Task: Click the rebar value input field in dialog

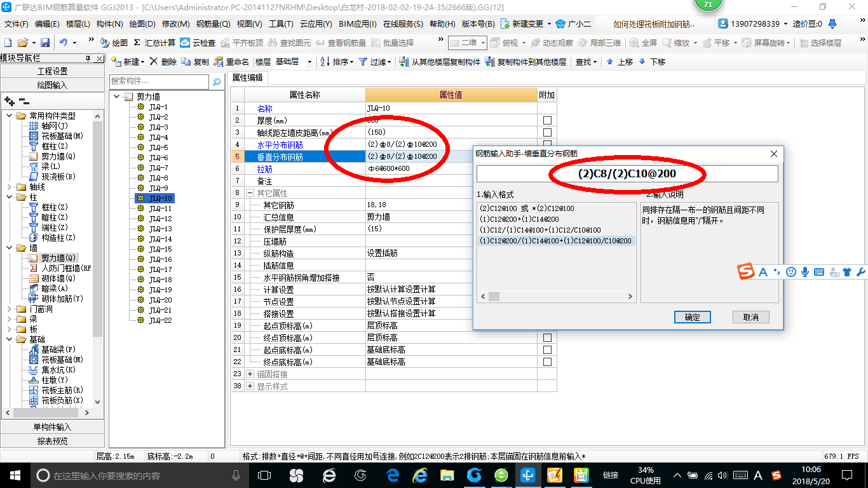Action: pyautogui.click(x=627, y=174)
